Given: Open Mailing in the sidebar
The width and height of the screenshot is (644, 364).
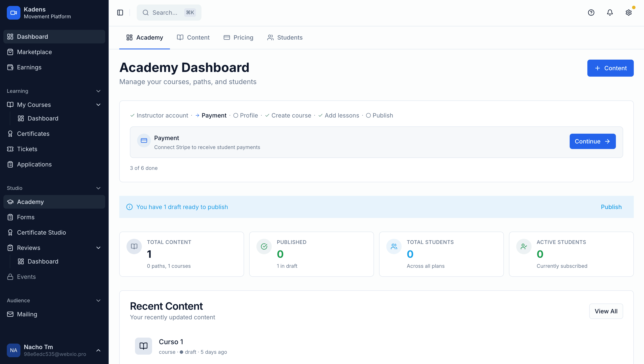Looking at the screenshot, I should (x=27, y=314).
